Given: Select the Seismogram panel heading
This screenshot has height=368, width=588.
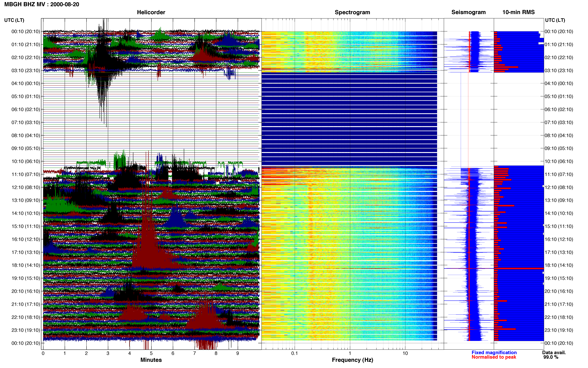Looking at the screenshot, I should point(468,12).
